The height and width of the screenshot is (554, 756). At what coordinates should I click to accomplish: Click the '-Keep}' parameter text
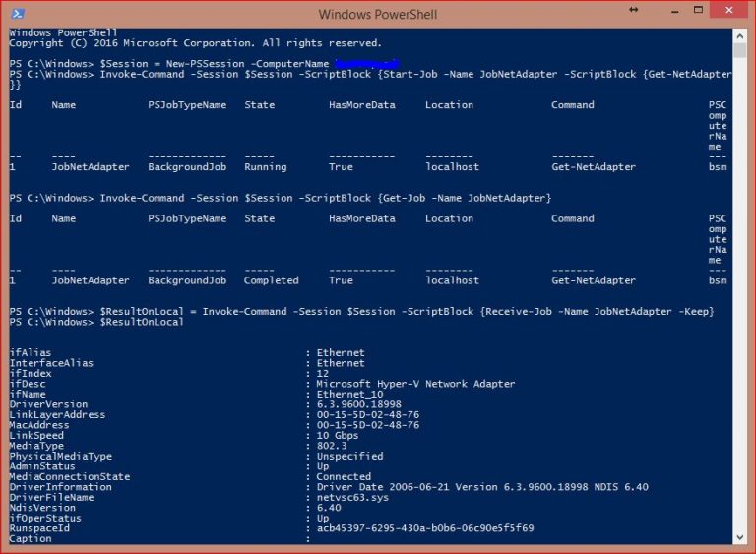696,312
